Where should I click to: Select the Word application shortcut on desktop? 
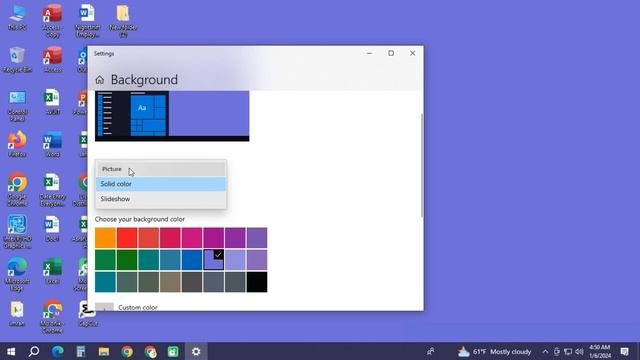click(53, 144)
